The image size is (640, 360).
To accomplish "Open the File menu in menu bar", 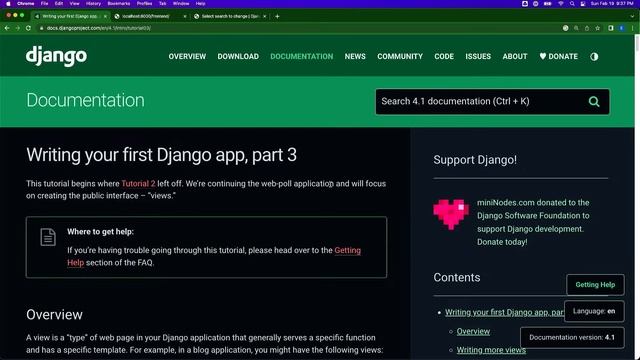I will pos(44,4).
